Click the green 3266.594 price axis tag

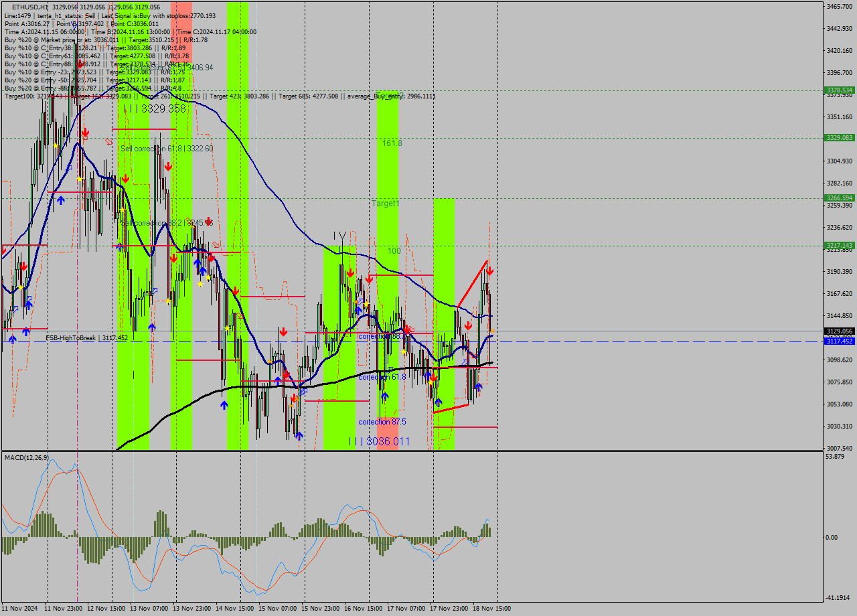[x=840, y=198]
